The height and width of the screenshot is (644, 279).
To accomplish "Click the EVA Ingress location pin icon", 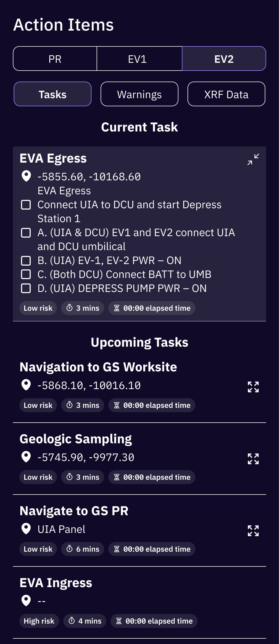I will (26, 601).
